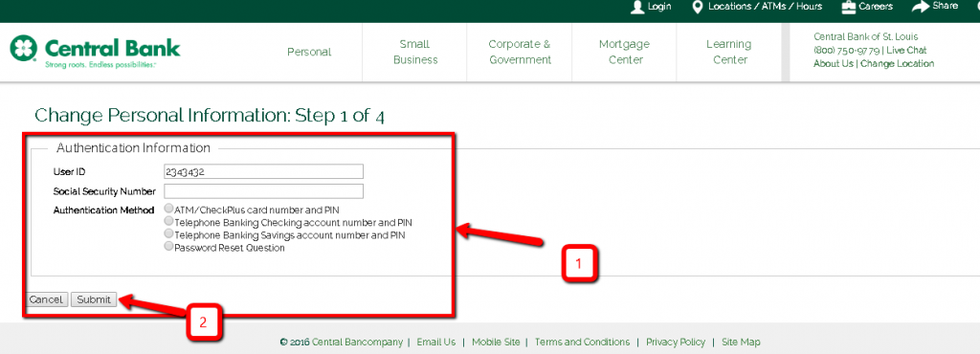
Task: Open the About Us link
Action: tap(834, 64)
